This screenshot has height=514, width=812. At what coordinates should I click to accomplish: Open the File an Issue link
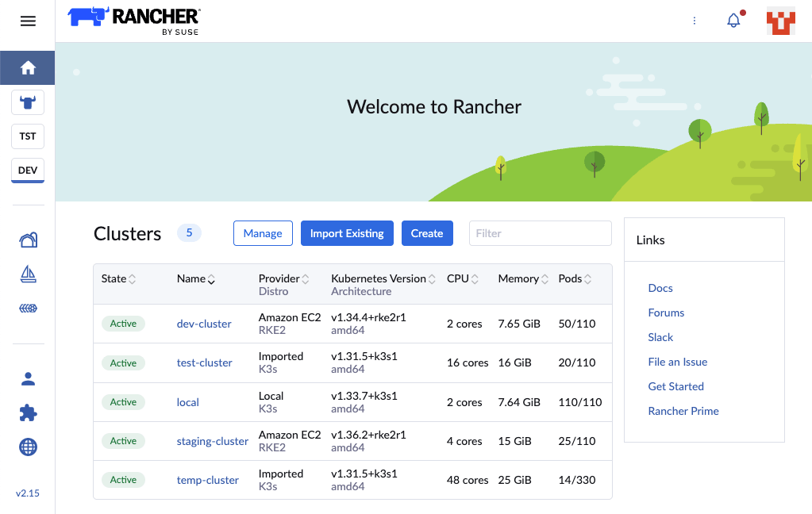pos(677,362)
